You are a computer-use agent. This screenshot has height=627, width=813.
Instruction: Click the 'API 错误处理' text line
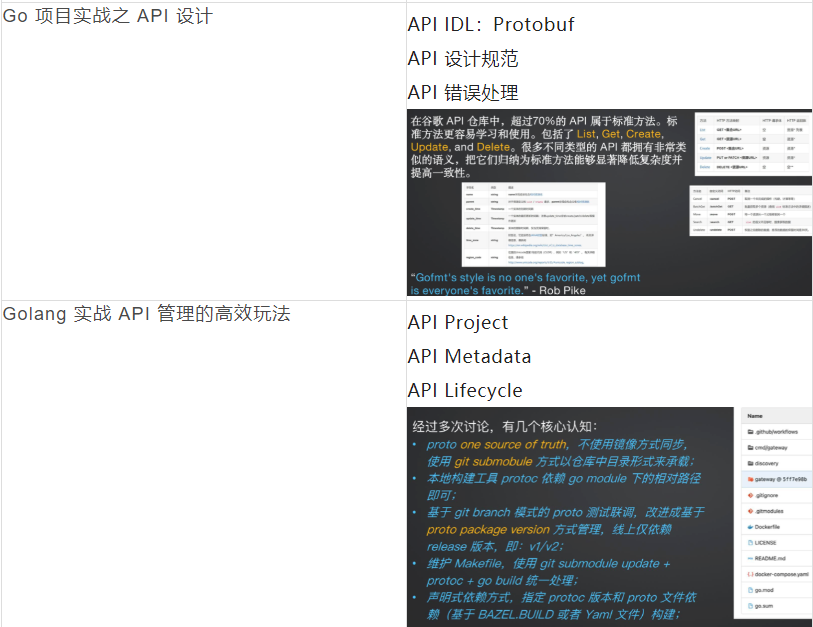[x=463, y=92]
